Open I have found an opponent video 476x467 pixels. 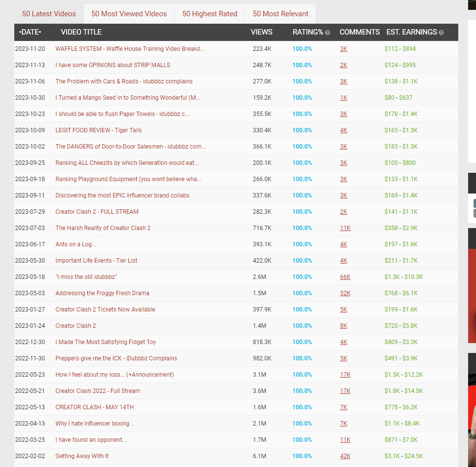[91, 440]
